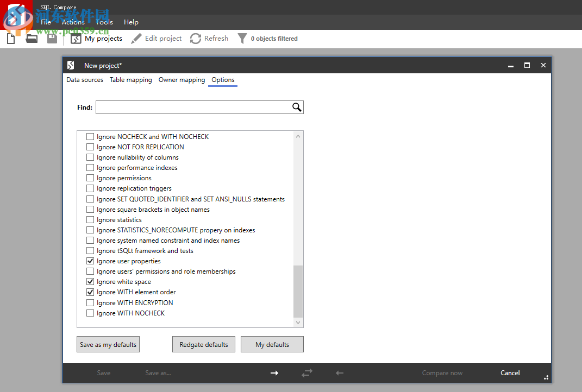Image resolution: width=582 pixels, height=392 pixels.
Task: Click the search magnifier in the Find field
Action: pos(296,107)
